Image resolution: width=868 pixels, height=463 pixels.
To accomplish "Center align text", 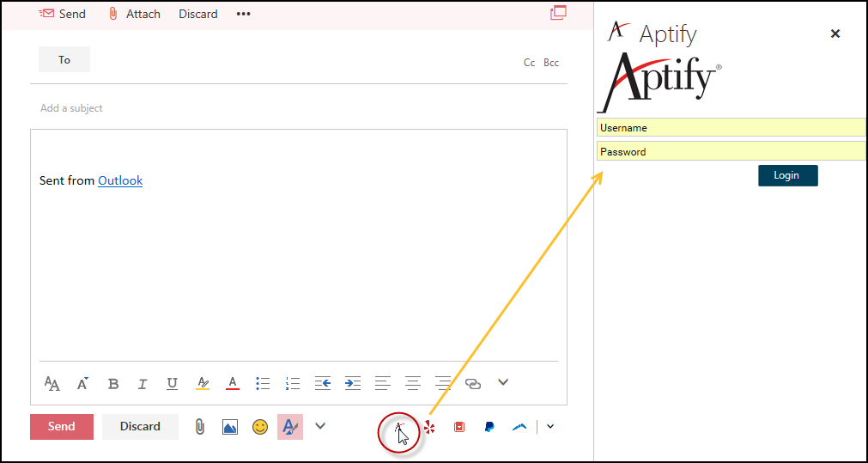I will point(412,383).
